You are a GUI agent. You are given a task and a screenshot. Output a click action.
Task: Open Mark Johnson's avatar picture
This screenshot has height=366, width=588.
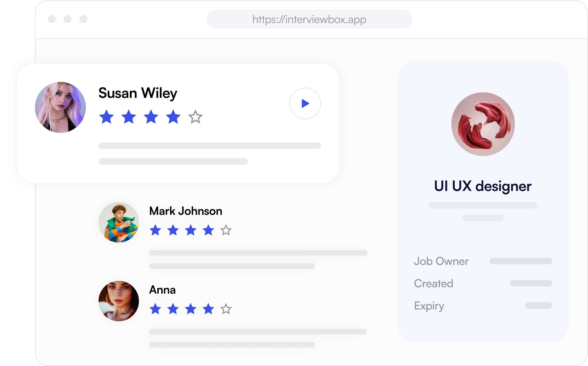tap(119, 222)
